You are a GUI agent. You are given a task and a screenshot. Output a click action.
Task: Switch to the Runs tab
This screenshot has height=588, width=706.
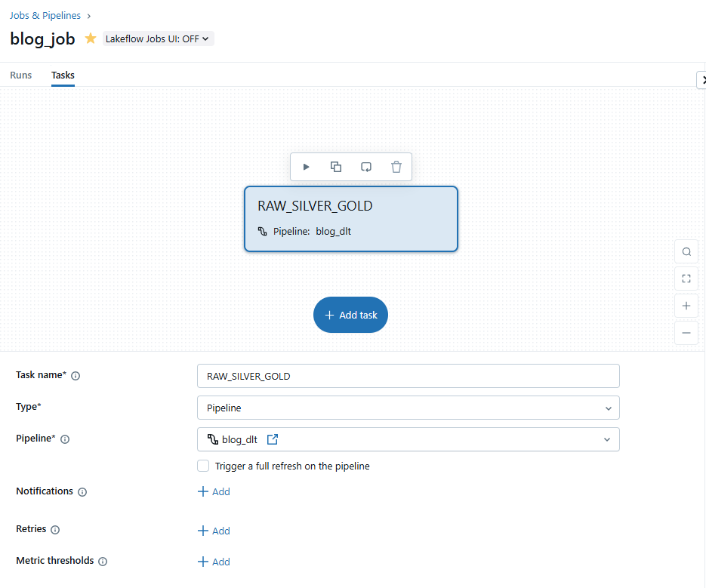[21, 75]
